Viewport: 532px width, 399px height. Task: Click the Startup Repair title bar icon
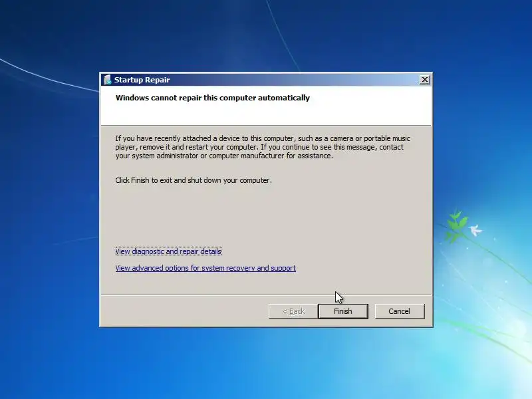pyautogui.click(x=108, y=80)
